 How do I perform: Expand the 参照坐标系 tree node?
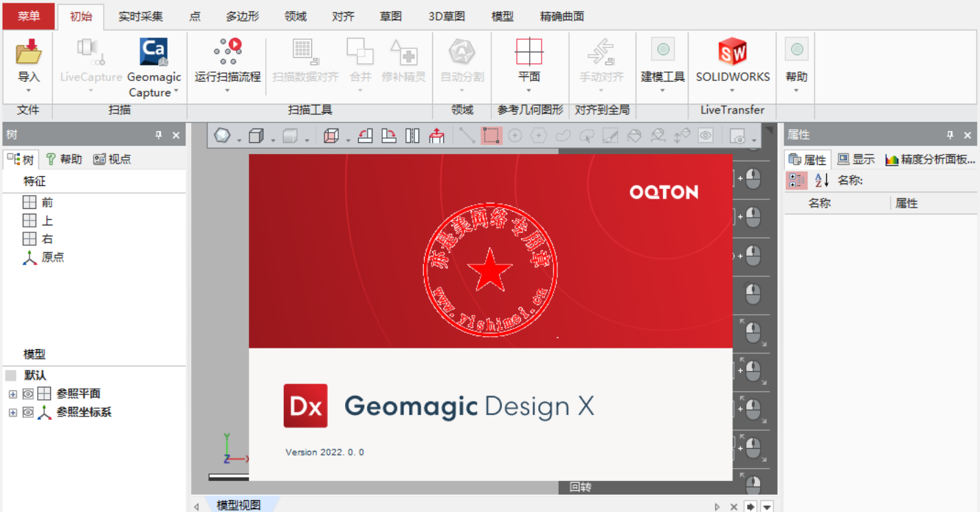pos(12,412)
